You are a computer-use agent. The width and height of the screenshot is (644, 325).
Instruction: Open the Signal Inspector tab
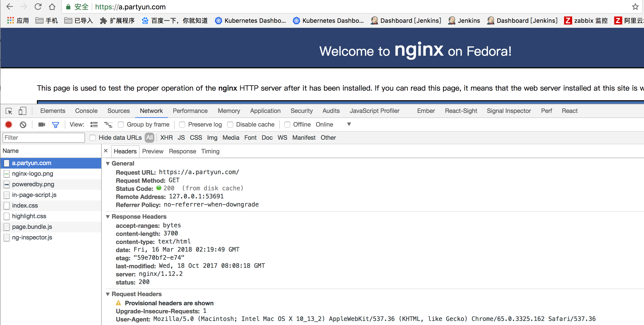509,111
